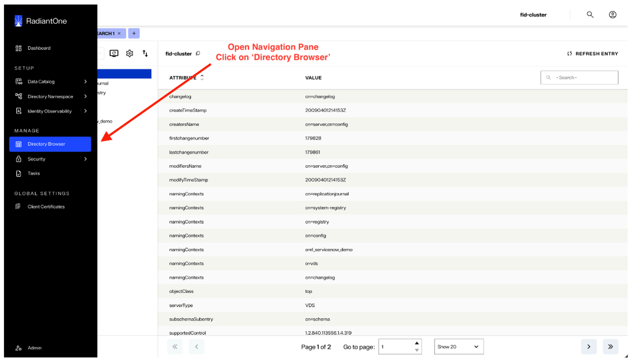Click fid-cluster label in top bar

pos(533,14)
